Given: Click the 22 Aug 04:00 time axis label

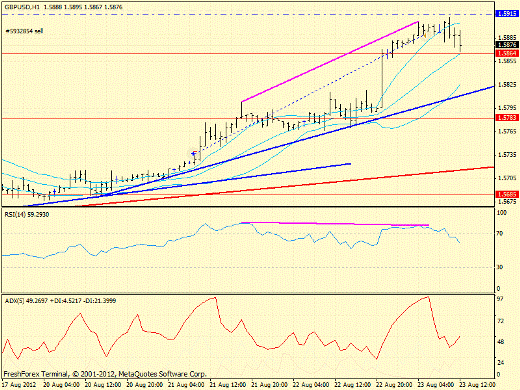Looking at the screenshot, I should pos(312,385).
